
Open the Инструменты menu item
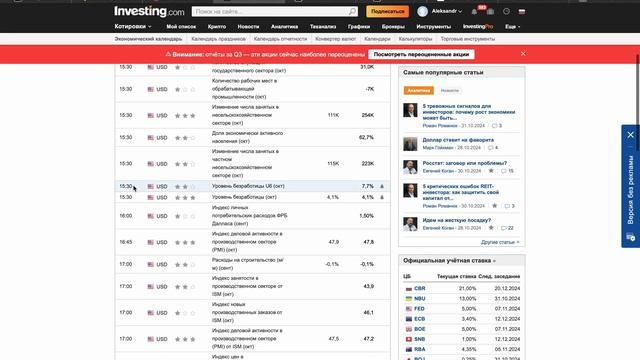point(433,27)
